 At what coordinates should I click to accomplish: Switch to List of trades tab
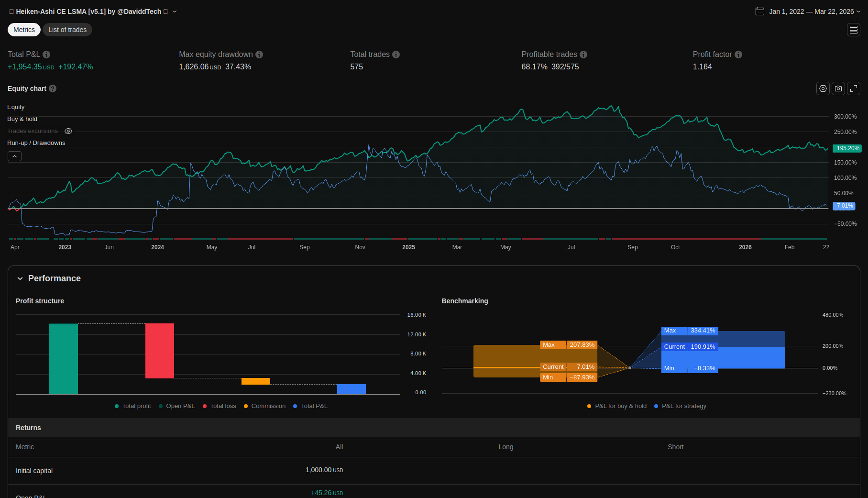click(x=67, y=30)
